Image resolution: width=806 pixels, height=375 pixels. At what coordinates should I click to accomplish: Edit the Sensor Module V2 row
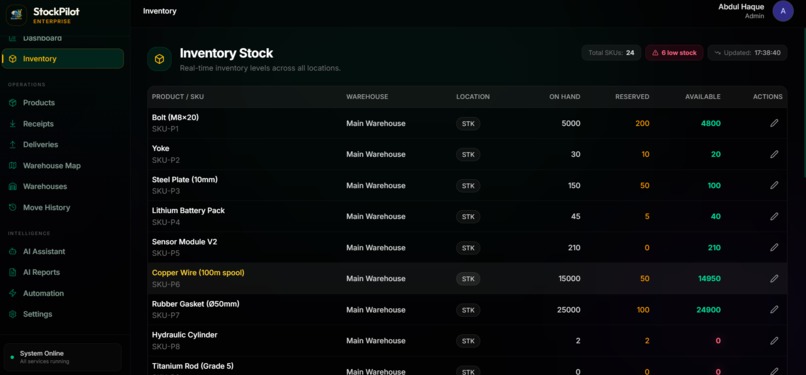pos(774,247)
